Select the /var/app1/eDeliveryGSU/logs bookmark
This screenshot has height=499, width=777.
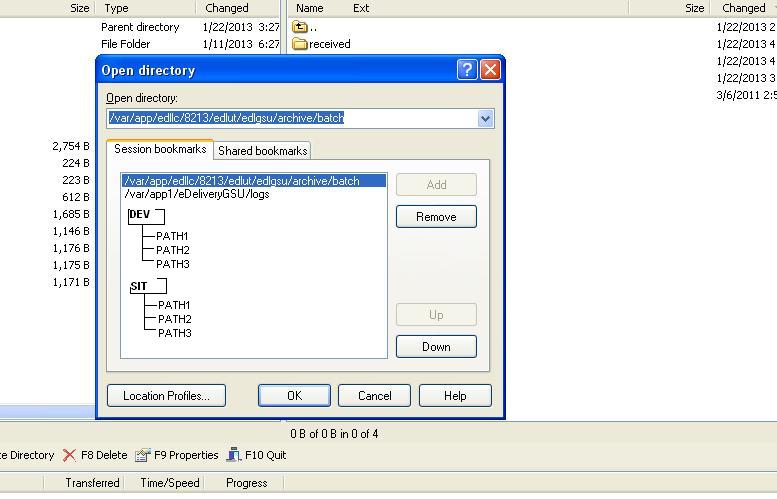pos(197,194)
